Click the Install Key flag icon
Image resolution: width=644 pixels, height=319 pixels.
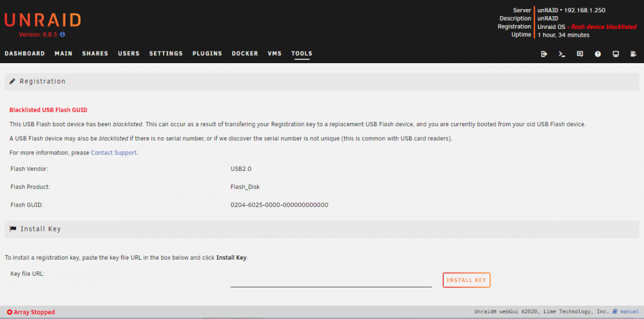click(x=13, y=229)
